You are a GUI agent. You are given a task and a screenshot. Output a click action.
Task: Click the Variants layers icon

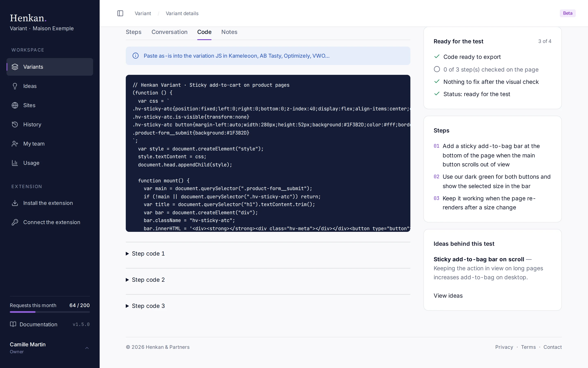[15, 67]
